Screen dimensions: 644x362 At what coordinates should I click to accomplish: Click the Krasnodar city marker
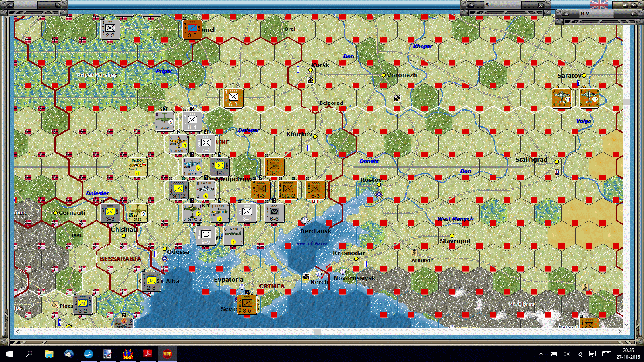356,259
